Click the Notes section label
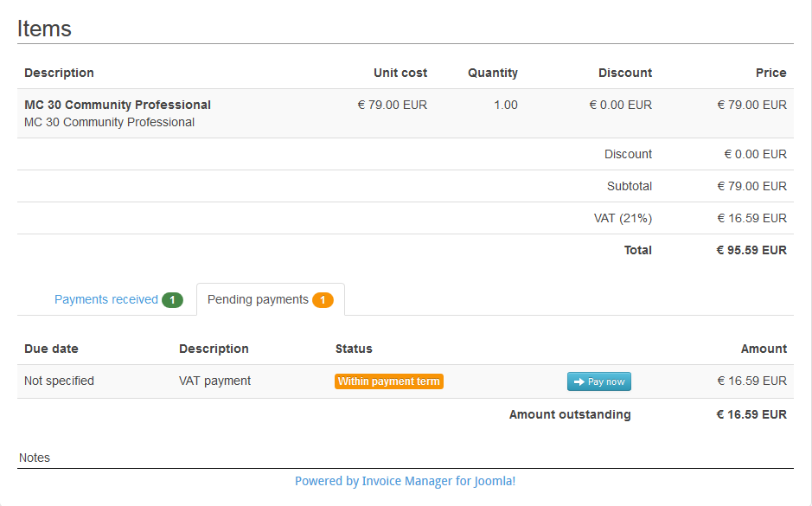 click(35, 458)
